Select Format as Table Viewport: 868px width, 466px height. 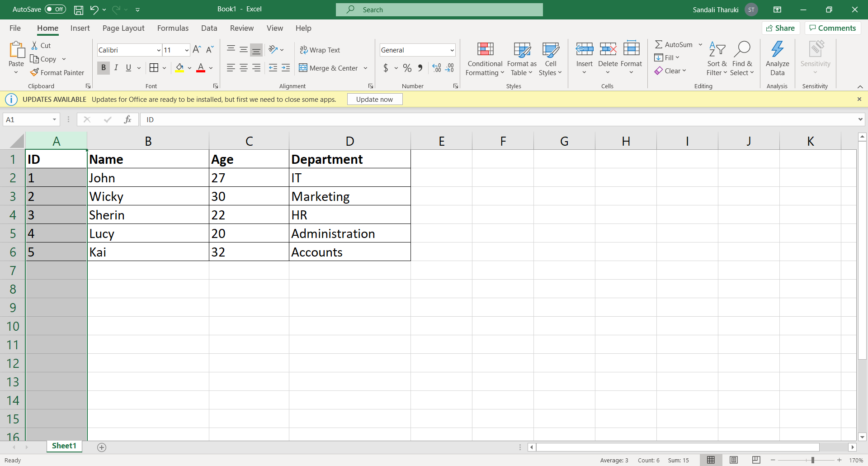tap(521, 59)
